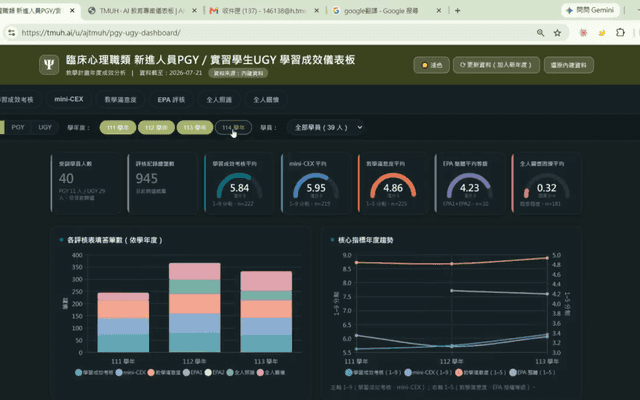
Task: Click the 112 學年 stacked bar
Action: click(195, 308)
